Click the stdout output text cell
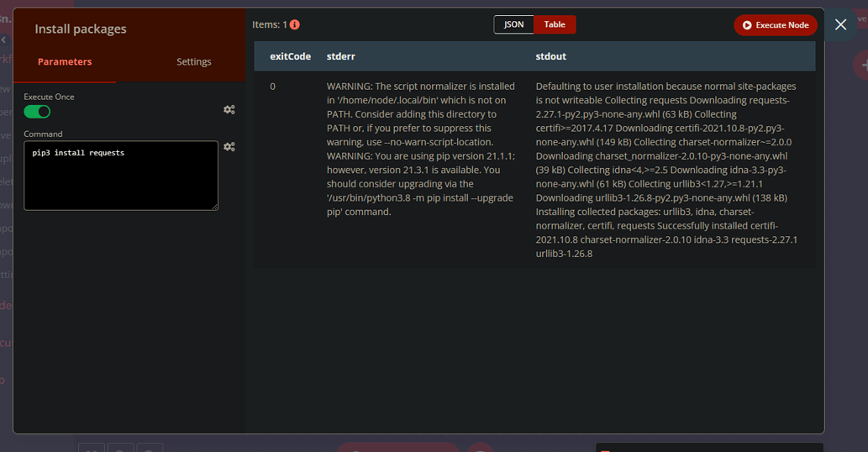This screenshot has height=452, width=868. tap(666, 170)
